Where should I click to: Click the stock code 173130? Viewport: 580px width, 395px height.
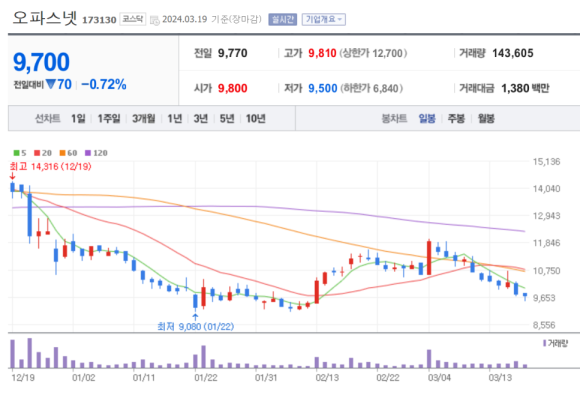[99, 20]
